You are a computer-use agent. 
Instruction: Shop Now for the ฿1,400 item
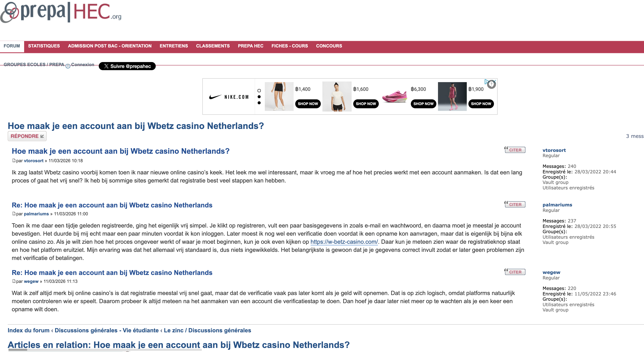[x=308, y=104]
